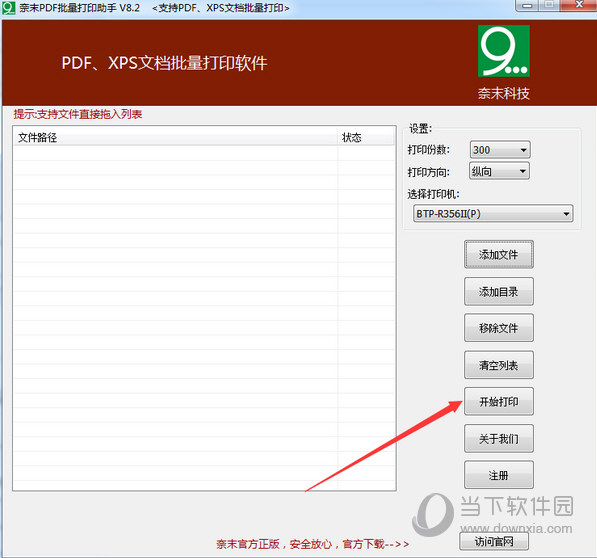The width and height of the screenshot is (597, 558).
Task: Minimize the window
Action: click(527, 5)
